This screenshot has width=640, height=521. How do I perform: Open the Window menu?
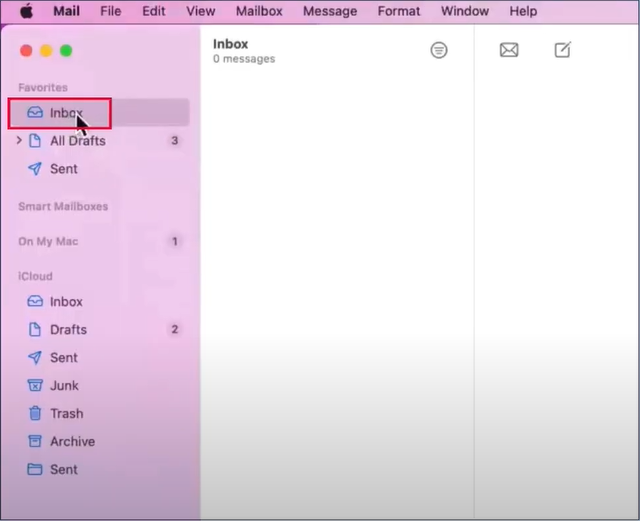(x=465, y=11)
